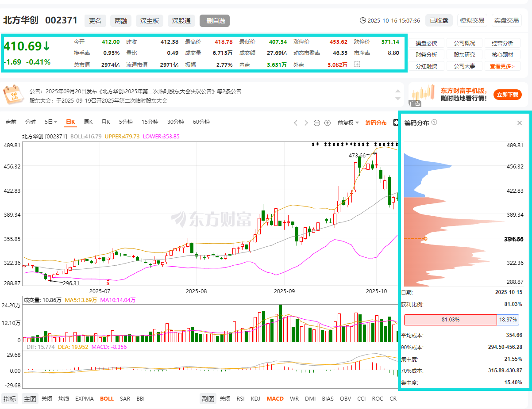The image size is (532, 409).
Task: Click the calendar icon beside the 公告 line
Action: (x=13, y=95)
